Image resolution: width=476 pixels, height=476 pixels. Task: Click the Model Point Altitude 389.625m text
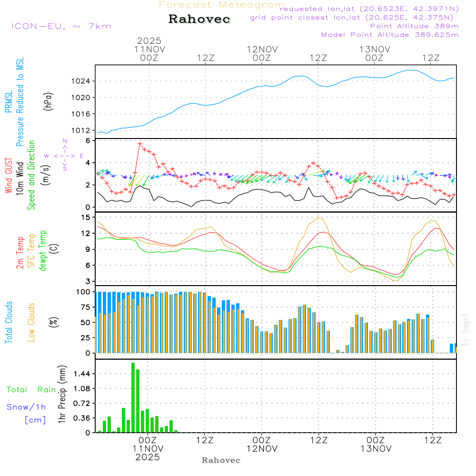(389, 35)
